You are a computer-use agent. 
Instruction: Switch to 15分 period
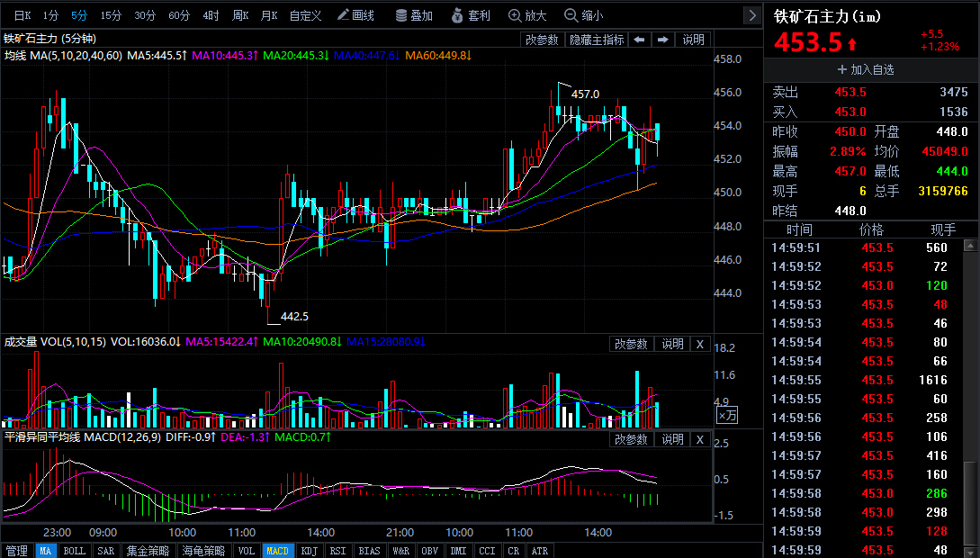click(x=112, y=15)
